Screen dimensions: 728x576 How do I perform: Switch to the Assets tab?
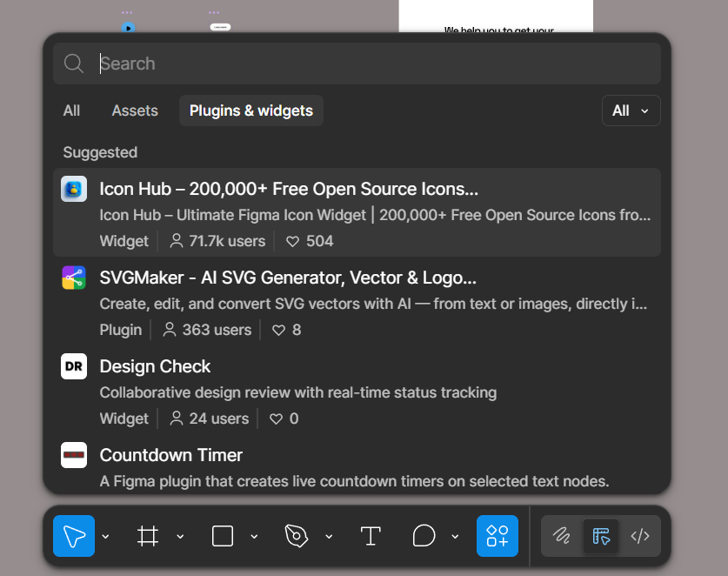pyautogui.click(x=135, y=111)
